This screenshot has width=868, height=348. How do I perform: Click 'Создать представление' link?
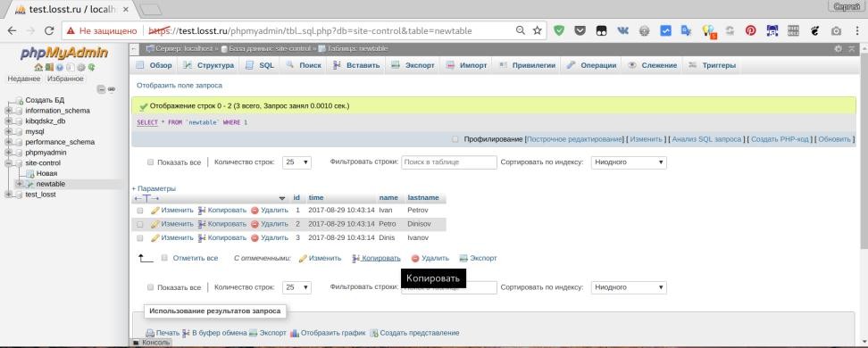(414, 333)
